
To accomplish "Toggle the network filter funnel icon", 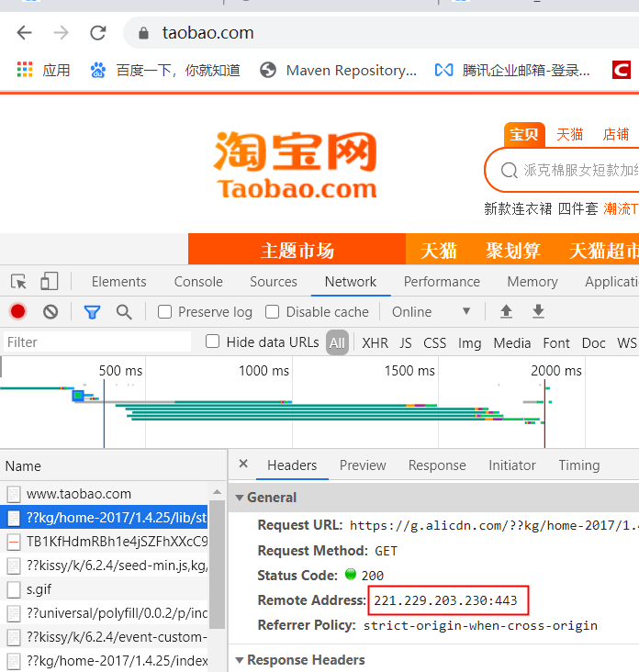I will [x=92, y=312].
